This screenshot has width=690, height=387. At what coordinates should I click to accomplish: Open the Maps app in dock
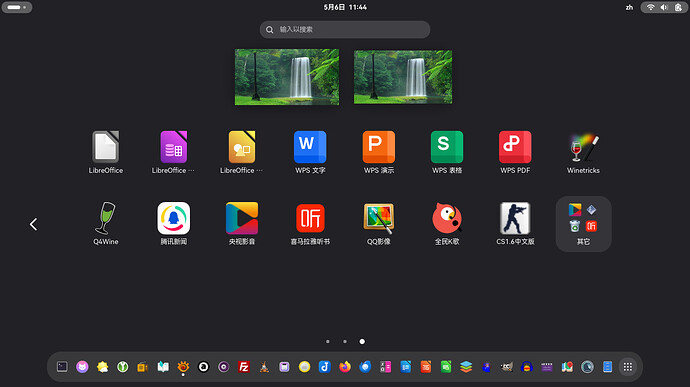pyautogui.click(x=567, y=366)
